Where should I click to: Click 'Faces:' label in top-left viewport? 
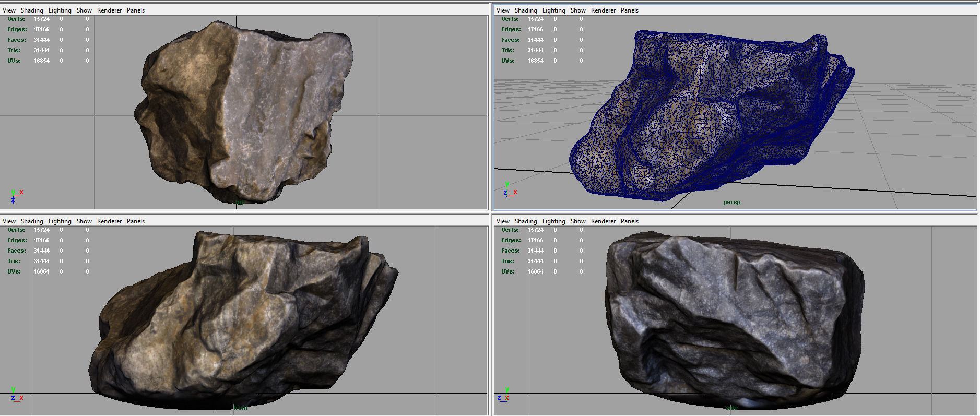click(17, 40)
